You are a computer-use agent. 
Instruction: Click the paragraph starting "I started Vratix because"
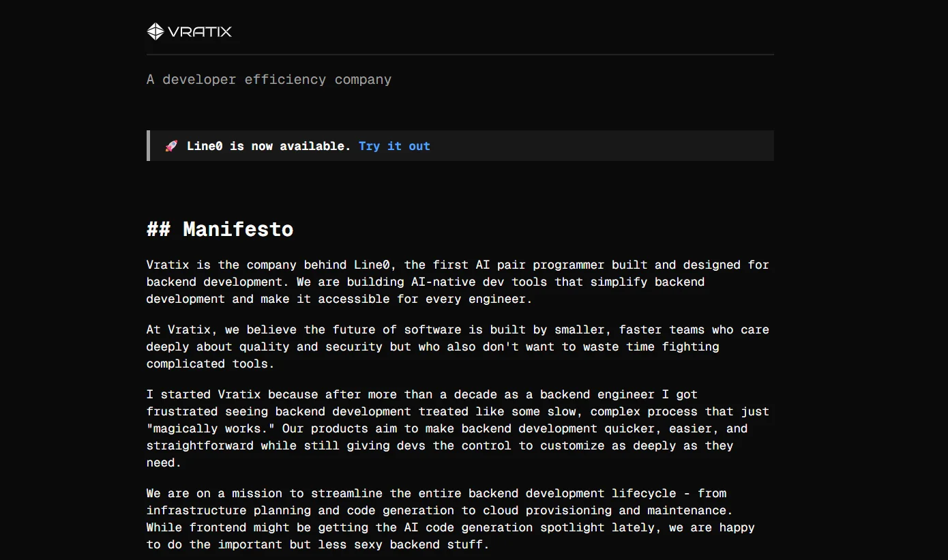(457, 428)
